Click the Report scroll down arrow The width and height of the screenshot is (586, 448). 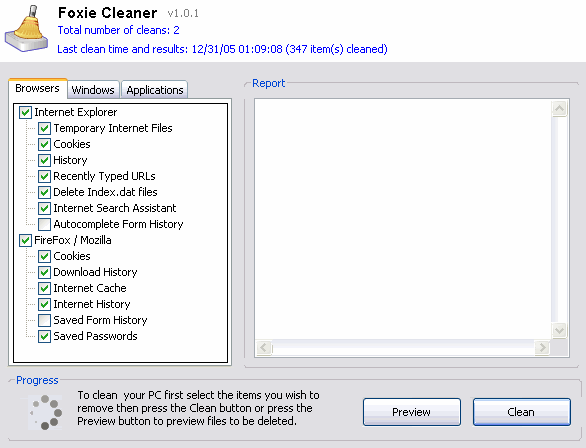[559, 330]
